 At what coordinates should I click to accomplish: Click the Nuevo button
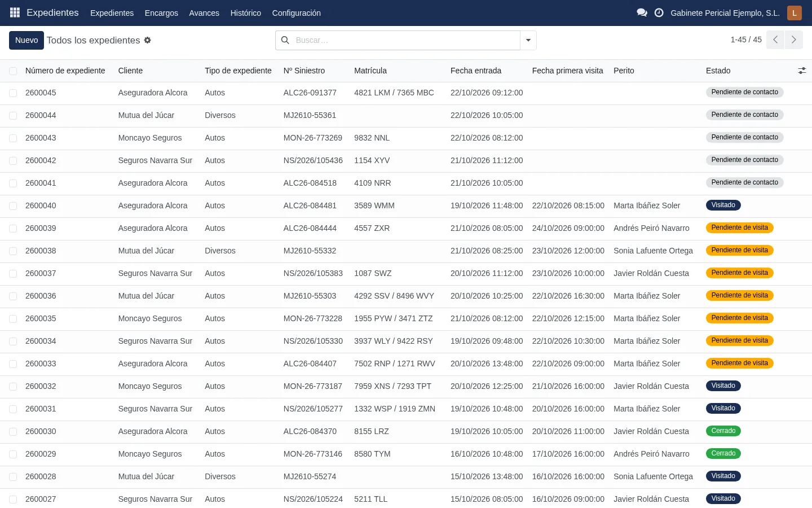(x=27, y=40)
